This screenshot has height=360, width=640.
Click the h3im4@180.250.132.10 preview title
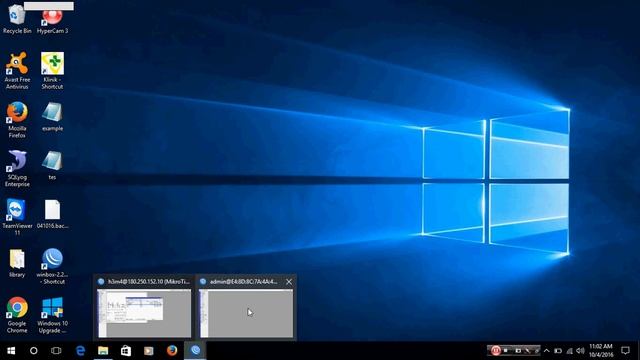tap(149, 282)
